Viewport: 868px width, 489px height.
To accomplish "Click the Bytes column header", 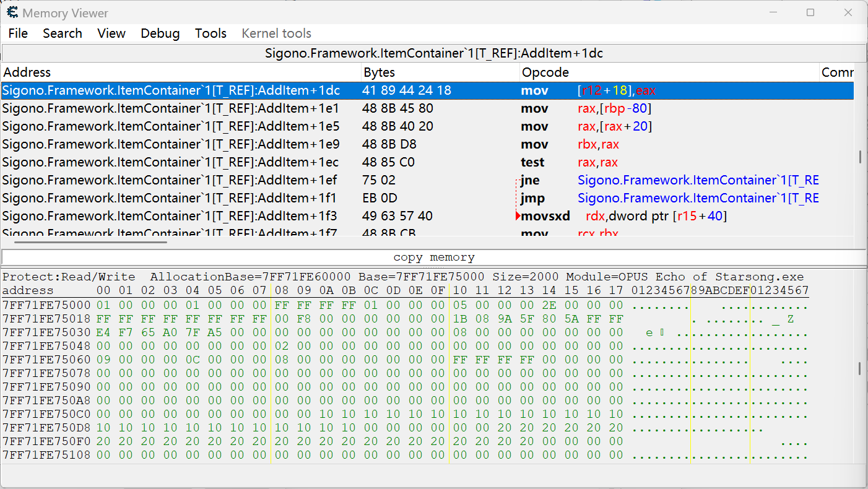I will tap(440, 72).
